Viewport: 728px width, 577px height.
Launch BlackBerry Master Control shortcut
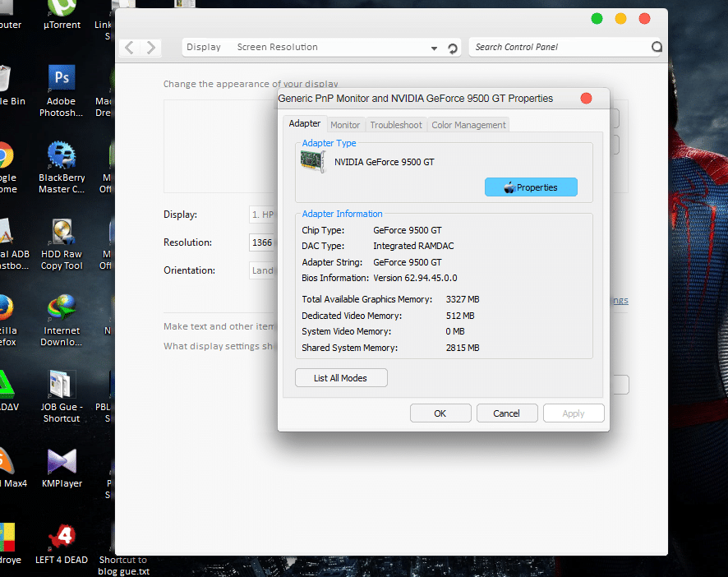(x=62, y=167)
